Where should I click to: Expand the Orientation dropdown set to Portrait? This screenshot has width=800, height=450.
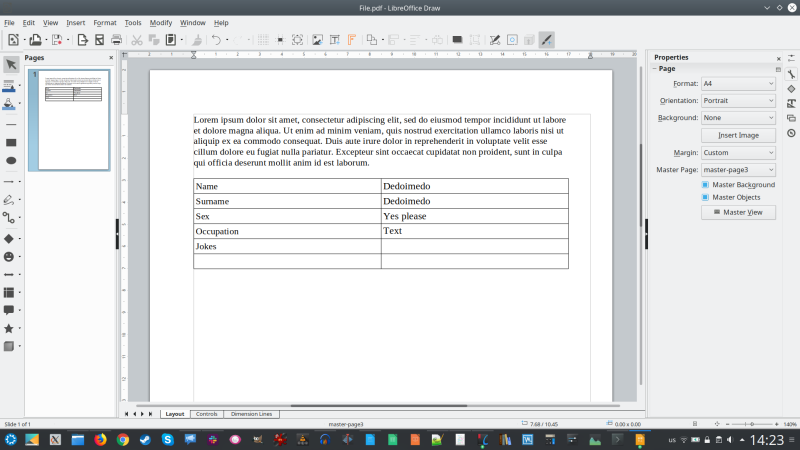(x=738, y=101)
